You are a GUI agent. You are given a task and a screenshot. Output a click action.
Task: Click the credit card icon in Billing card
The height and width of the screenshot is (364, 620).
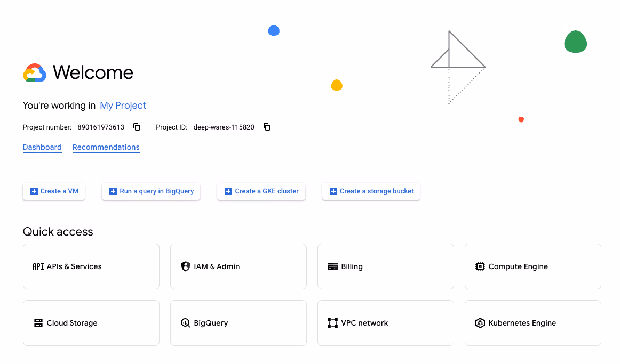point(333,266)
